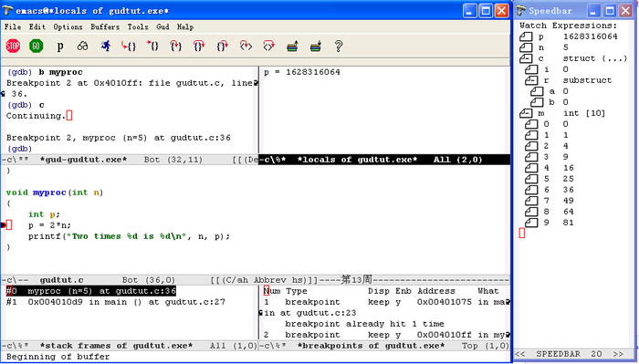Image resolution: width=639 pixels, height=364 pixels.
Task: Click the green GO icon
Action: pos(36,46)
